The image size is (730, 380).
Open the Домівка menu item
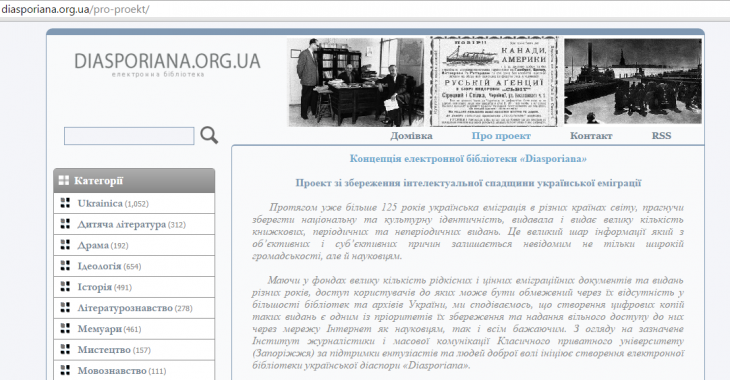tap(411, 136)
